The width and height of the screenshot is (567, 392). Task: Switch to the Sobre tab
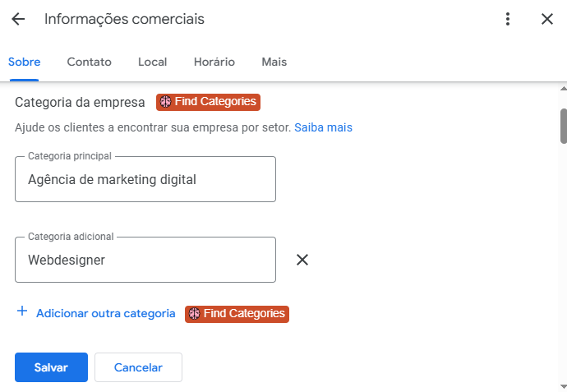click(x=25, y=62)
